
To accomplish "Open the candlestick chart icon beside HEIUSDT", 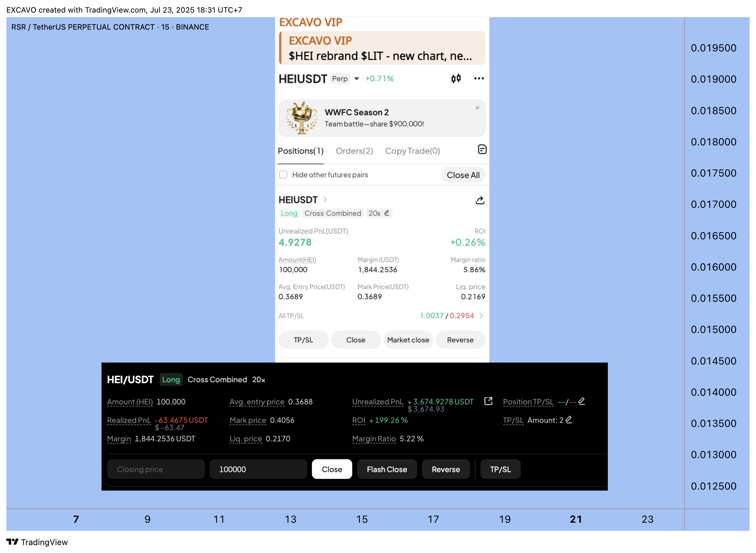I will click(456, 78).
